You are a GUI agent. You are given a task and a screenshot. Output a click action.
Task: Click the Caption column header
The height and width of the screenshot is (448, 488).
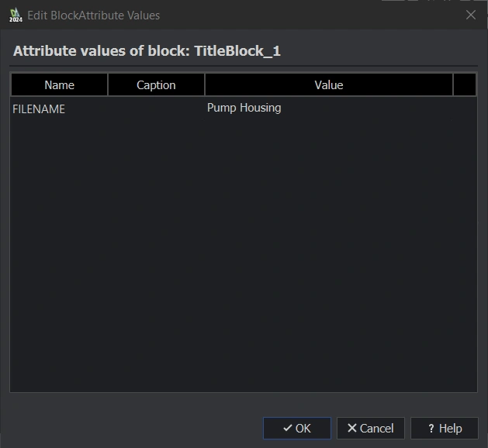pyautogui.click(x=156, y=84)
